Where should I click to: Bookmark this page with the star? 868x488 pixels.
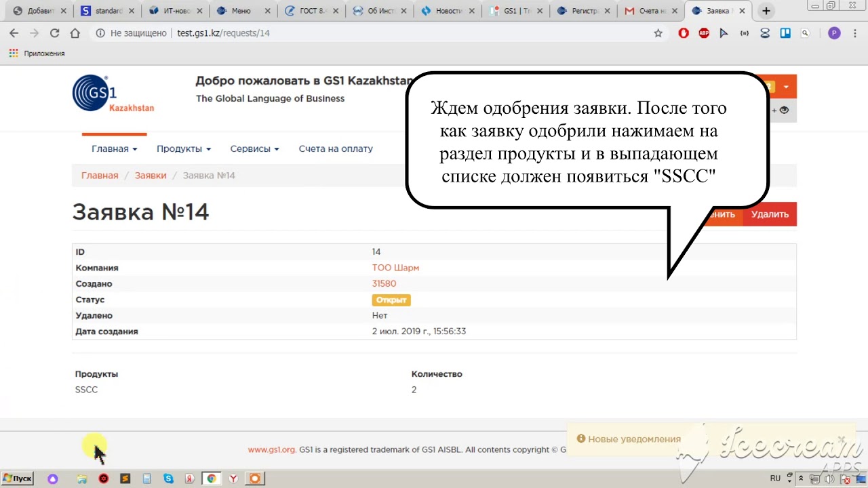[x=658, y=33]
